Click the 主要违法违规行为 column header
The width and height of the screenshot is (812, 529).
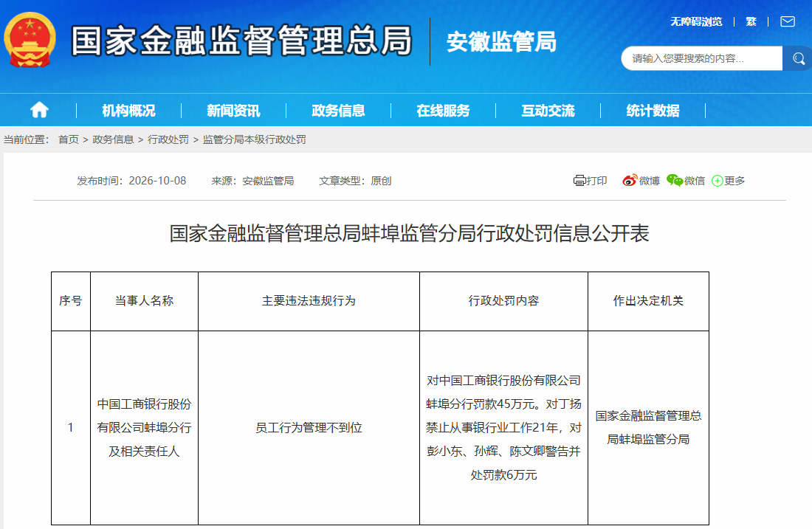coord(309,301)
